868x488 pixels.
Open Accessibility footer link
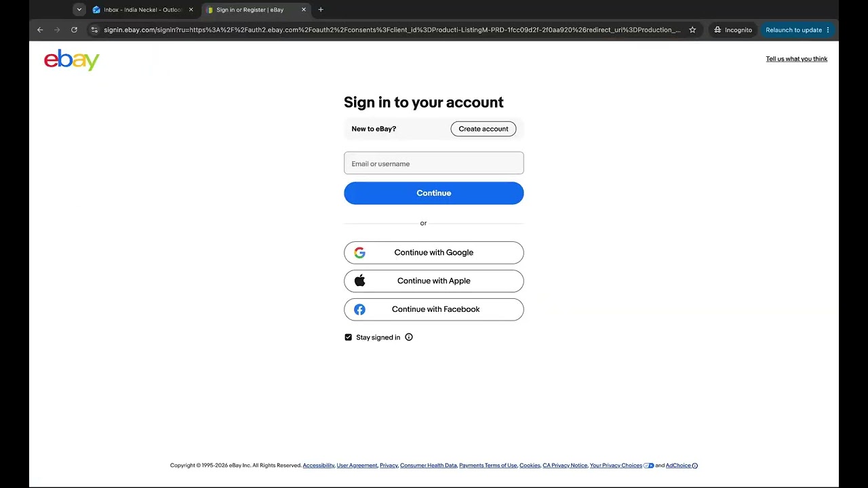coord(319,466)
